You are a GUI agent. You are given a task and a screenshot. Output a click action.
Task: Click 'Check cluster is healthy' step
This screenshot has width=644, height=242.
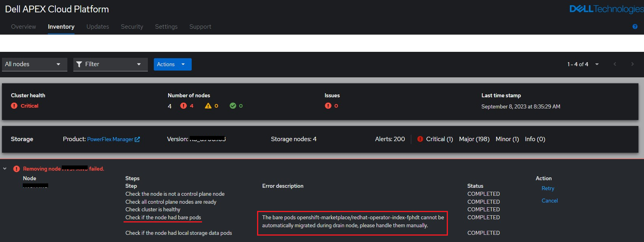(x=153, y=209)
